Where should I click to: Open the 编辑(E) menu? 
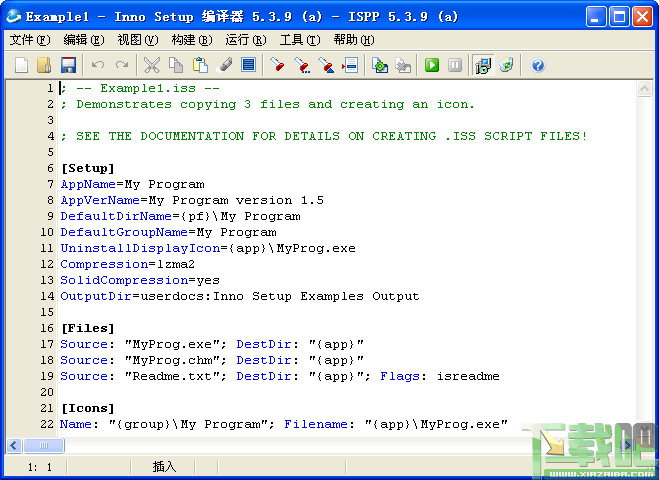click(84, 40)
